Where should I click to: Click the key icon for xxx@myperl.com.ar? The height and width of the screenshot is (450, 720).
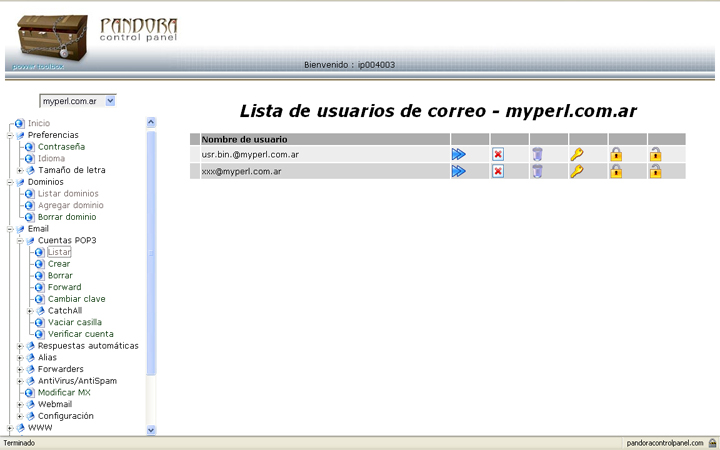pos(576,171)
